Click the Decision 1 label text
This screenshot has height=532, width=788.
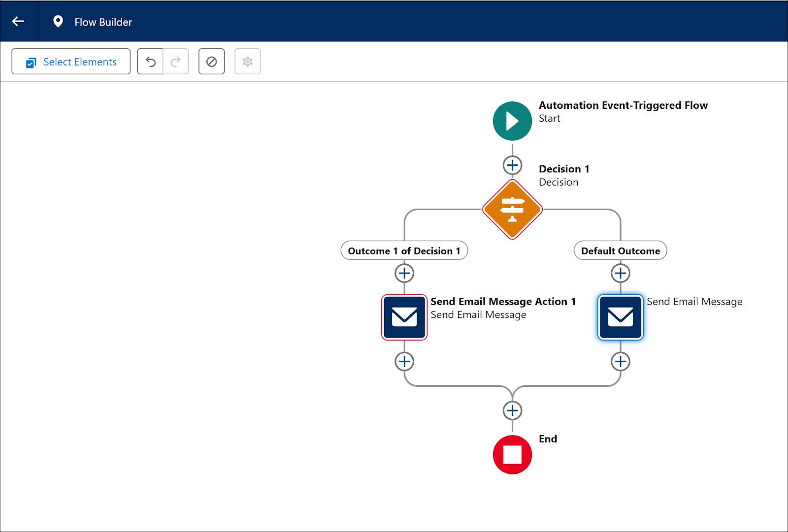[x=564, y=169]
